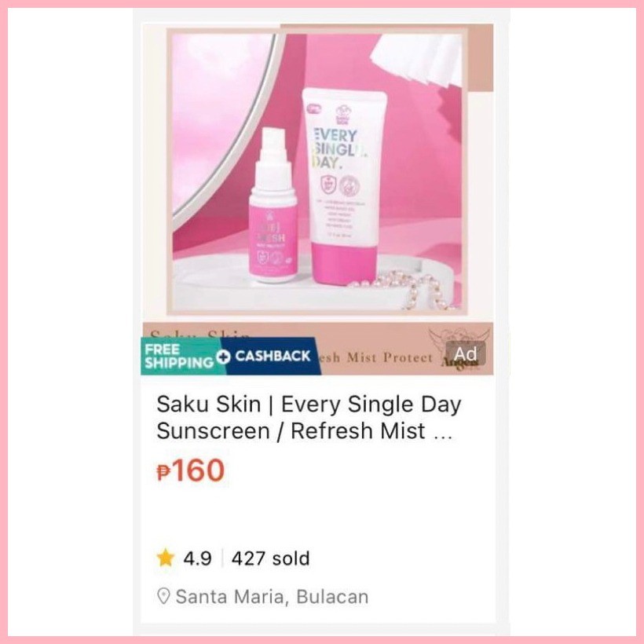Tap the 427 sold count

270,558
